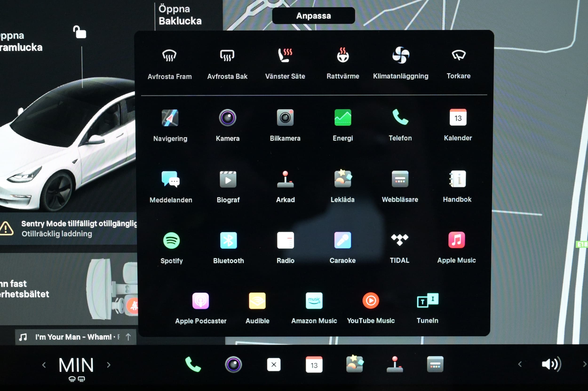
Task: Tap the calendar icon in bottom dock
Action: point(314,365)
